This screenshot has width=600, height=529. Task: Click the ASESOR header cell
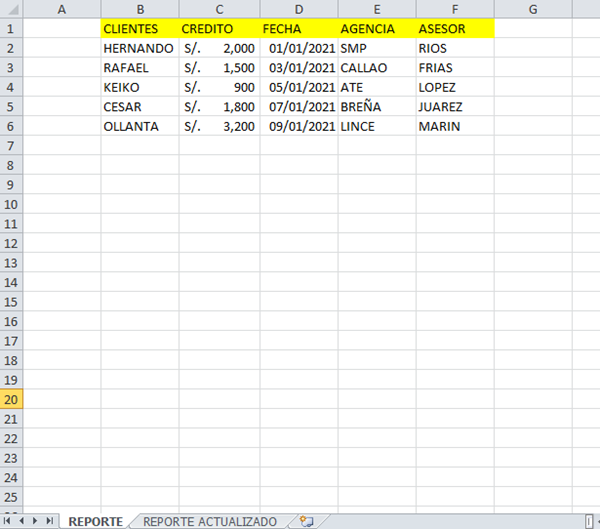(x=455, y=28)
